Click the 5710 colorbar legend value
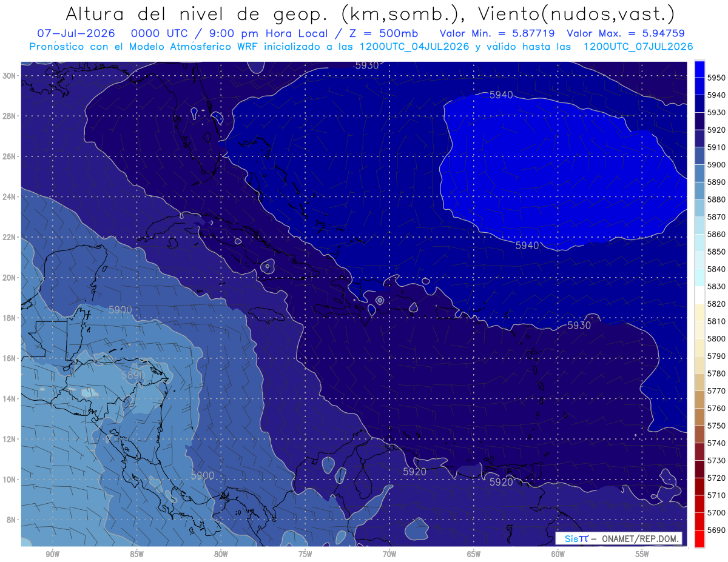The width and height of the screenshot is (728, 562). tap(716, 495)
